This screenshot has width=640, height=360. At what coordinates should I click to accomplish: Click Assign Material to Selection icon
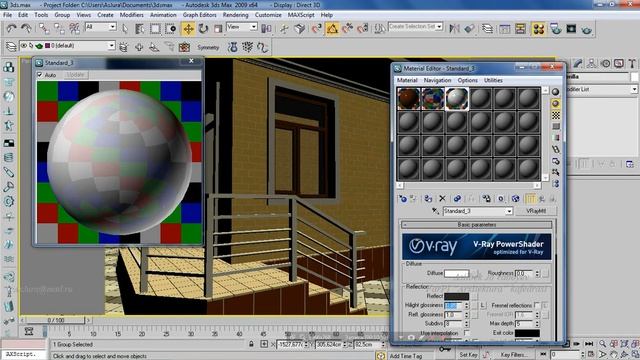tap(428, 199)
